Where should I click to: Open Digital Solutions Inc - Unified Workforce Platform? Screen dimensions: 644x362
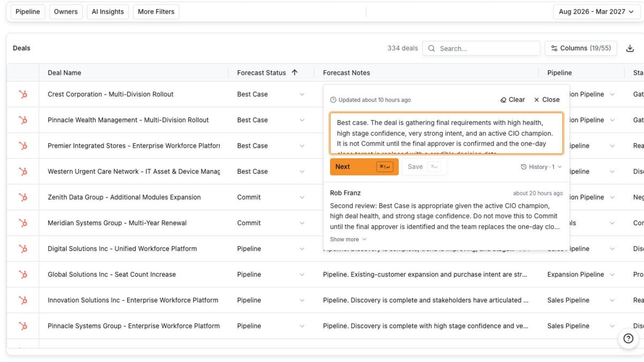click(122, 249)
